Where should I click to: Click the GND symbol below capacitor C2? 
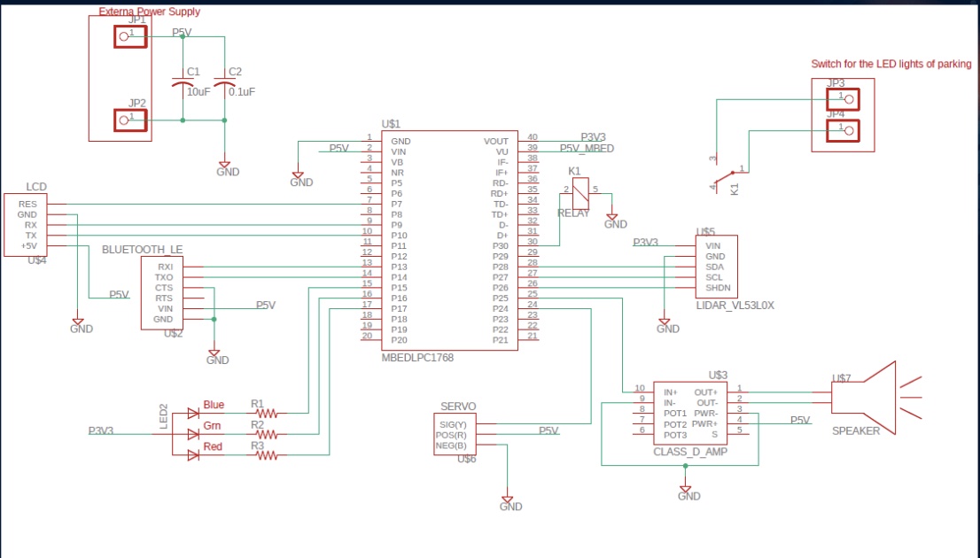(225, 164)
